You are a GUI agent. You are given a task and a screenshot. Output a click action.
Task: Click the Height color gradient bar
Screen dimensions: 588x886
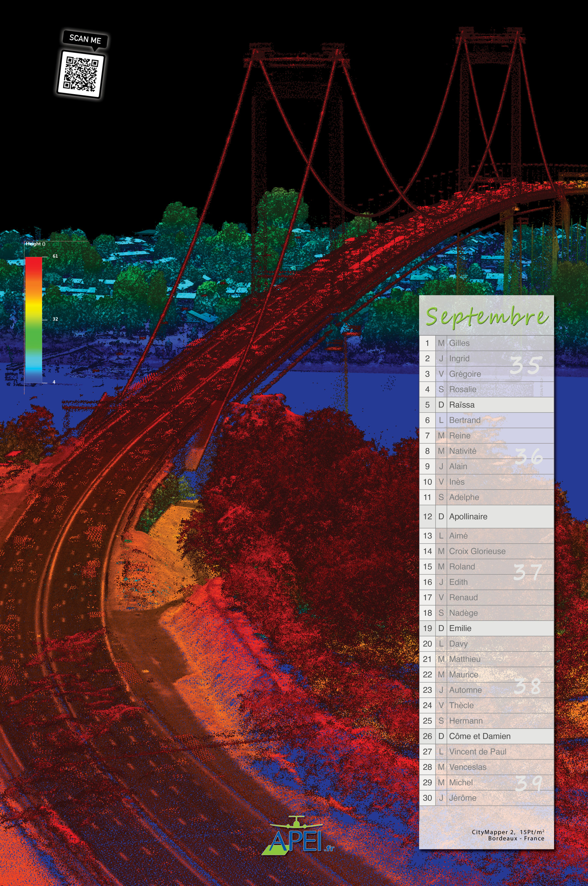[33, 319]
